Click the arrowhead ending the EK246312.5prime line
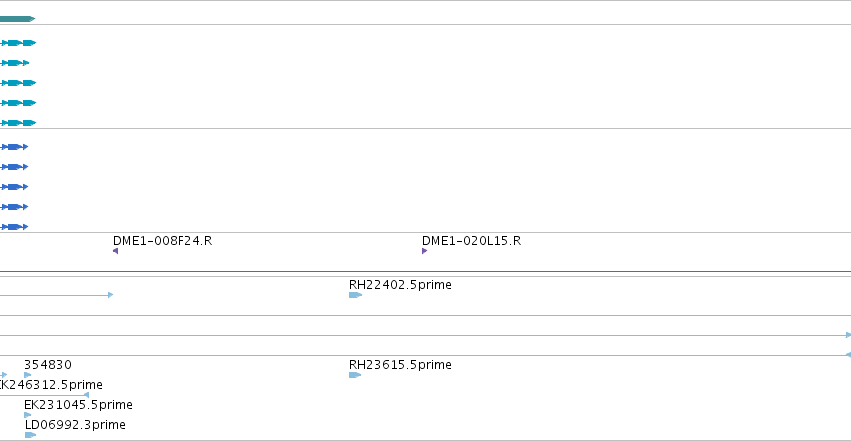The width and height of the screenshot is (851, 441). tap(86, 395)
